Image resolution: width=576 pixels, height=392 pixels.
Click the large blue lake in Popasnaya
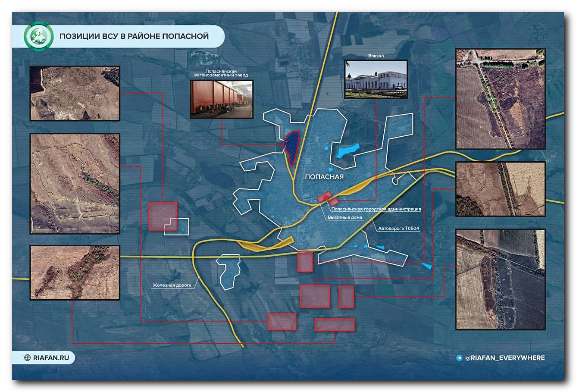347,151
